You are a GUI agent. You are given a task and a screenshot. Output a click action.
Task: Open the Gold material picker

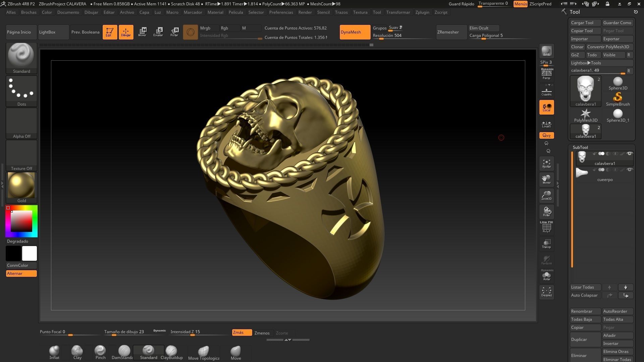pyautogui.click(x=21, y=187)
